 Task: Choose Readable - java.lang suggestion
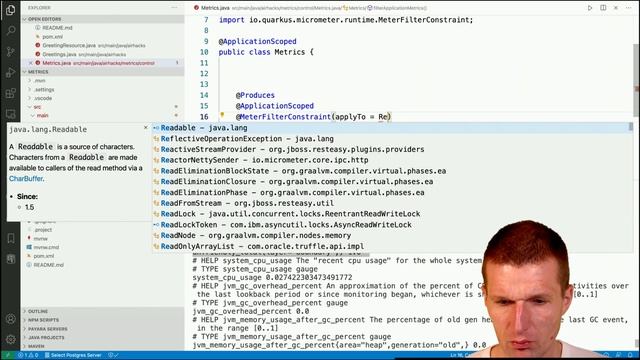[x=392, y=128]
